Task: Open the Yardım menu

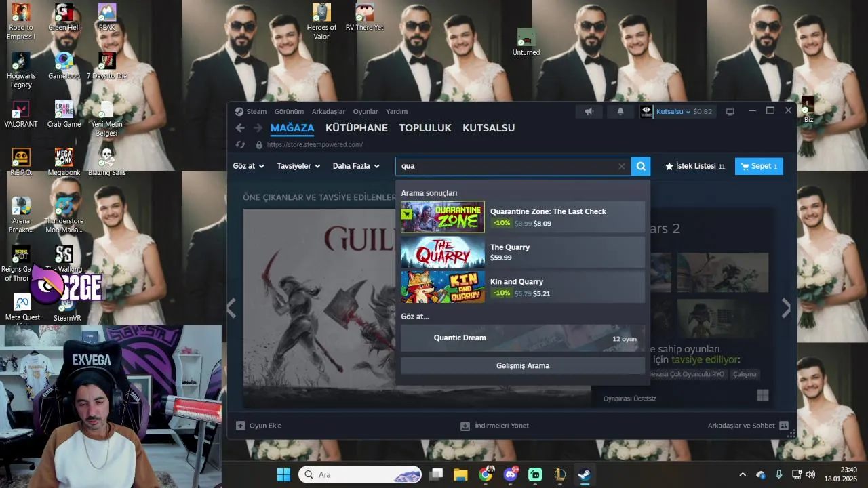Action: [x=397, y=111]
